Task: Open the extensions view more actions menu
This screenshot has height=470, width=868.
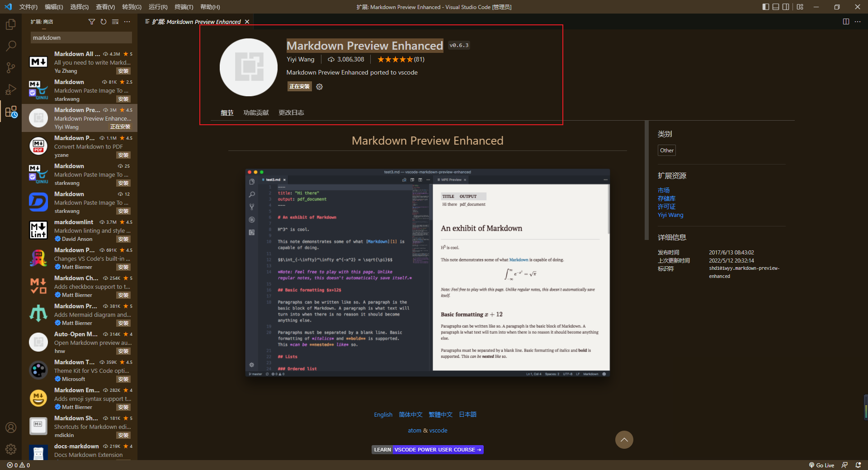Action: [x=127, y=22]
